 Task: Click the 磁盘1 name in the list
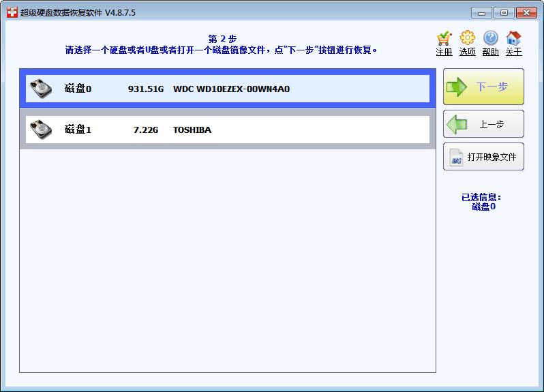[78, 130]
